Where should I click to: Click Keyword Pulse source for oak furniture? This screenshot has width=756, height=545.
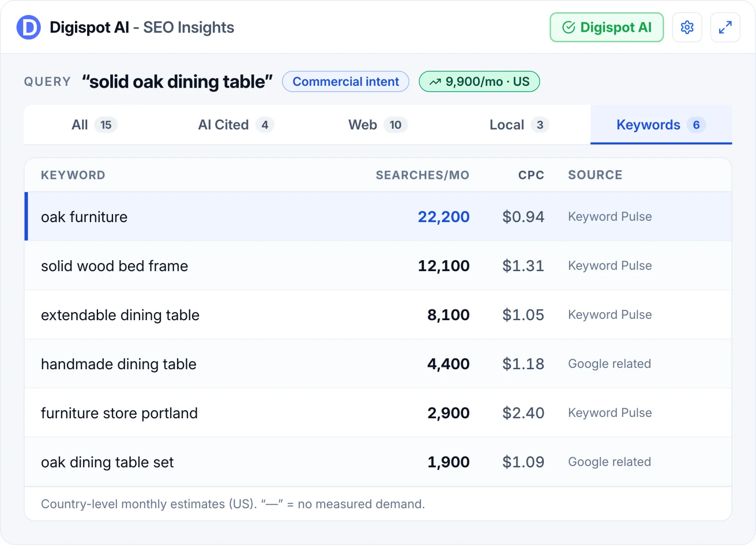[x=610, y=217]
